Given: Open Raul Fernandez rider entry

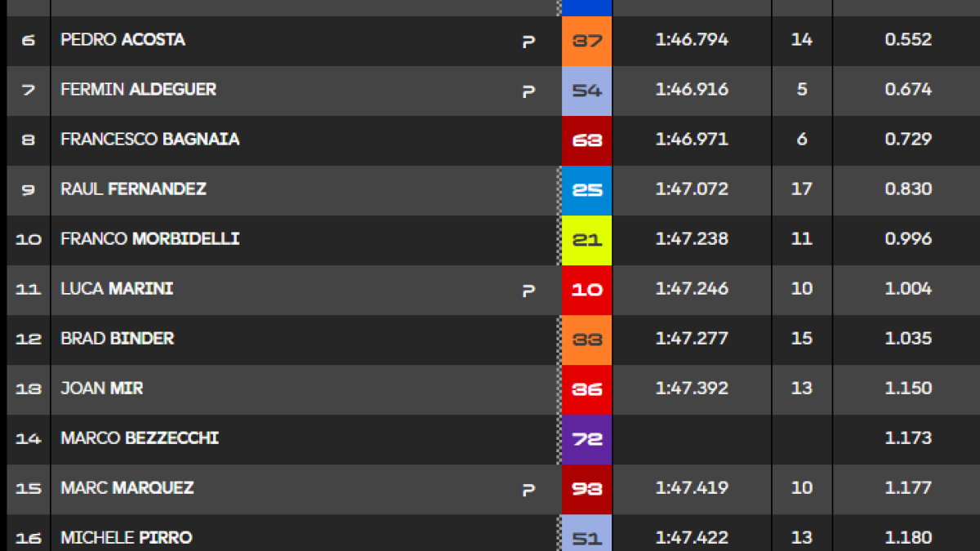Looking at the screenshot, I should coord(134,189).
